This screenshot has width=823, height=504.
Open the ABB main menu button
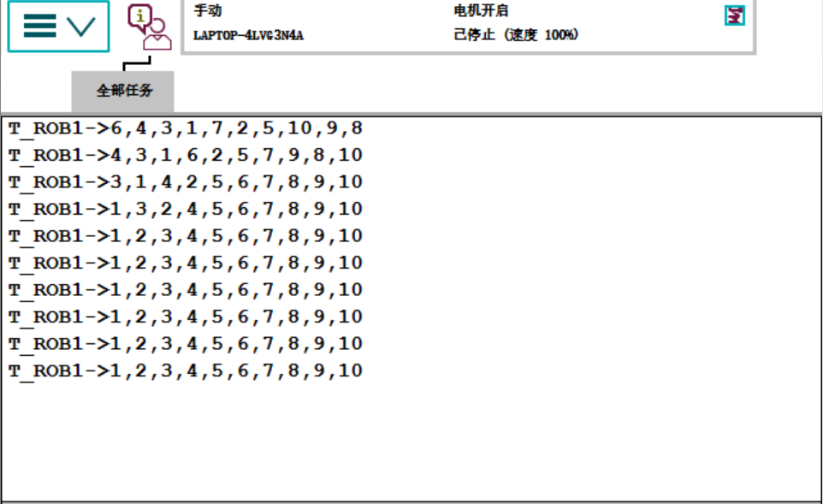coord(58,27)
